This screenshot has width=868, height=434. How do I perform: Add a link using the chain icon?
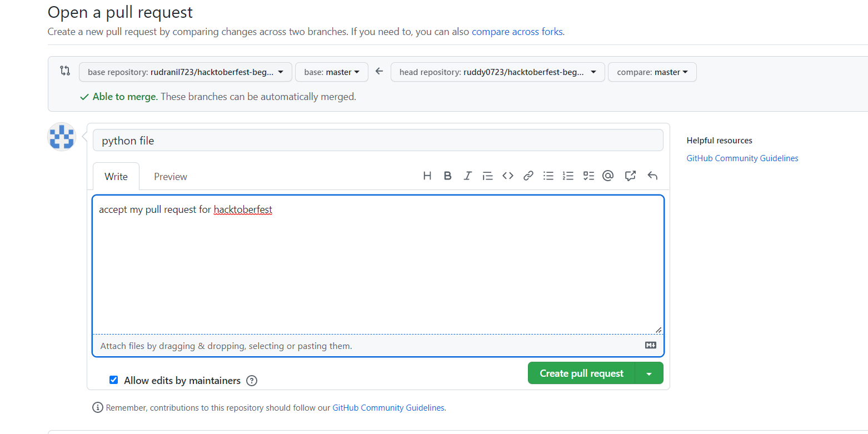[x=528, y=176]
